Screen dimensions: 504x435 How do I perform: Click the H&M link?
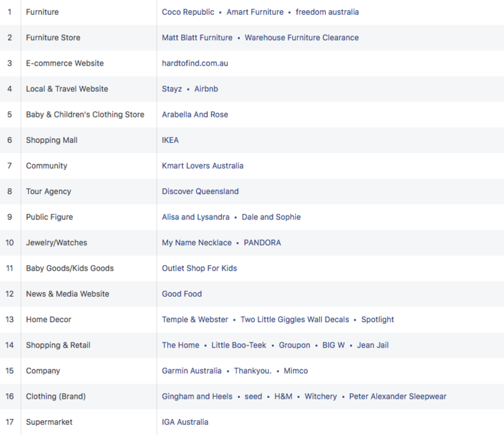tap(283, 396)
